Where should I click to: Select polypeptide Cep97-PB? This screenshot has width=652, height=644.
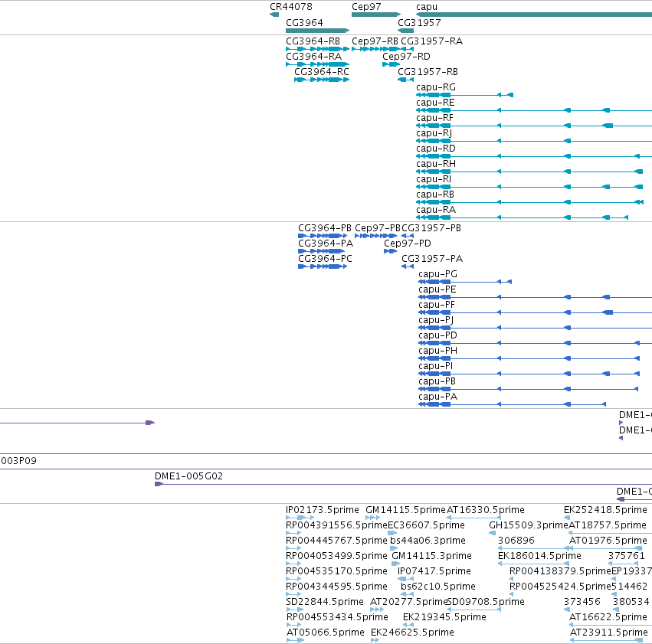pyautogui.click(x=376, y=236)
